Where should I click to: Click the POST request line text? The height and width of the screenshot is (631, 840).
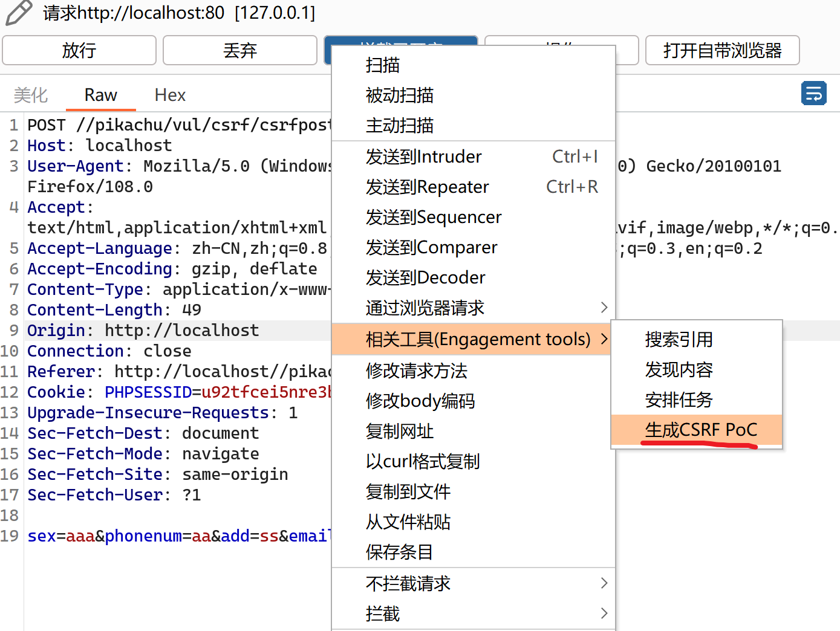click(180, 125)
